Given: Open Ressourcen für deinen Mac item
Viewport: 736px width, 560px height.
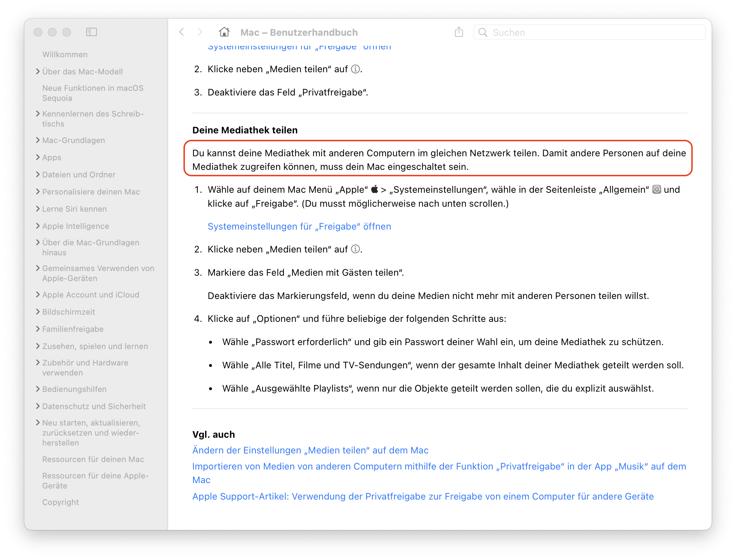Looking at the screenshot, I should tap(93, 459).
